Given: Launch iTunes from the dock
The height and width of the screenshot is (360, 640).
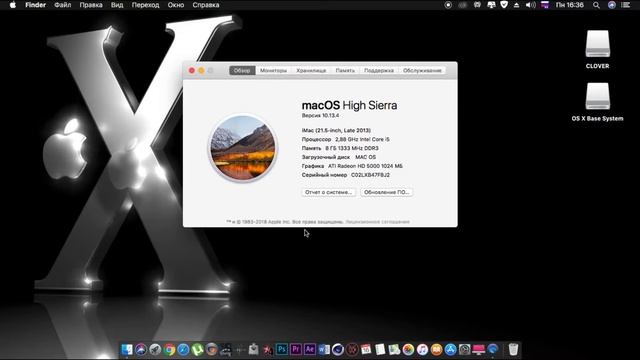Looking at the screenshot, I should click(422, 349).
